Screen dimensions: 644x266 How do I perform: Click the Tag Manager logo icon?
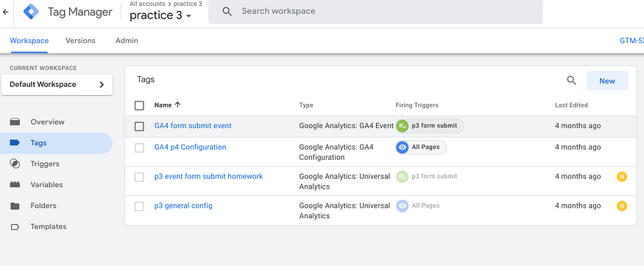pos(30,12)
